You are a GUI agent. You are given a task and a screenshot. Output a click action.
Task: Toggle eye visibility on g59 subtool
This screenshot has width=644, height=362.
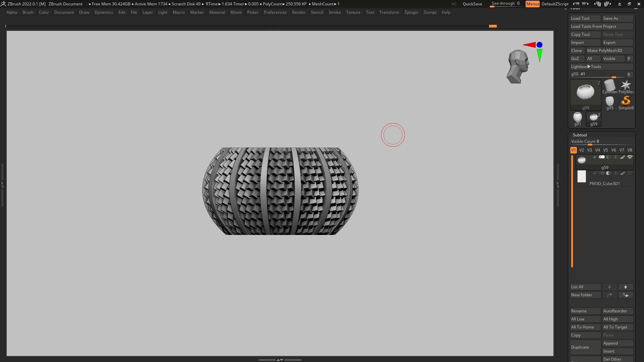click(630, 157)
